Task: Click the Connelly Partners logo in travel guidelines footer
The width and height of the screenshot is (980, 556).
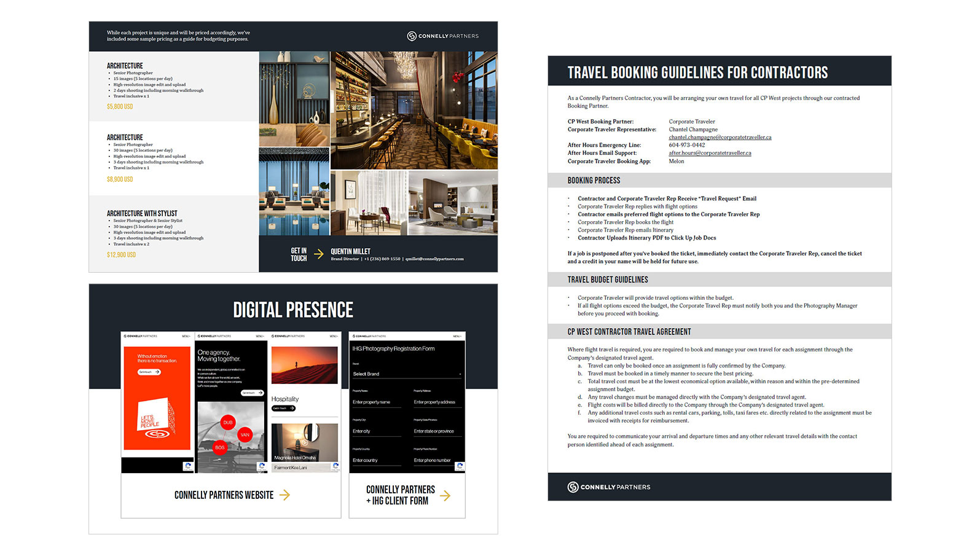Action: (608, 487)
